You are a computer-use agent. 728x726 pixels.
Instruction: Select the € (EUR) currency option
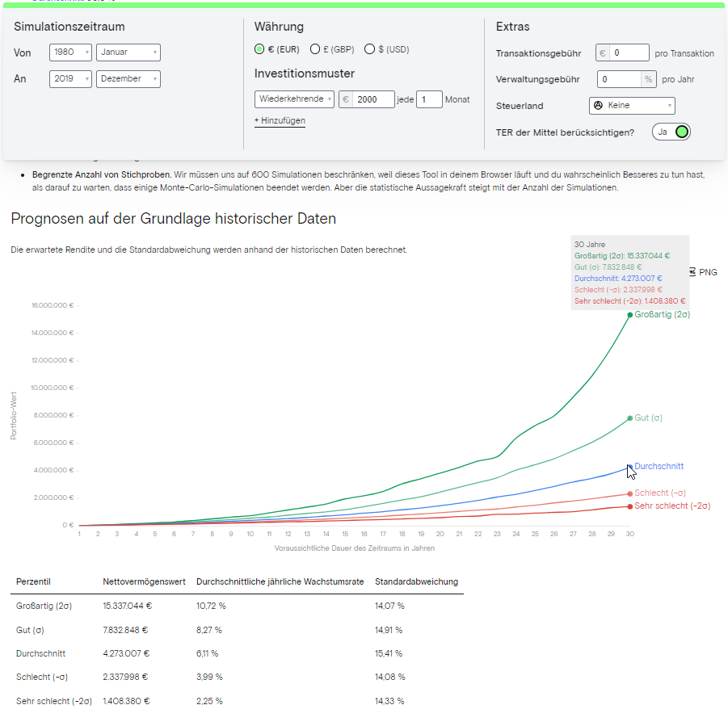259,49
